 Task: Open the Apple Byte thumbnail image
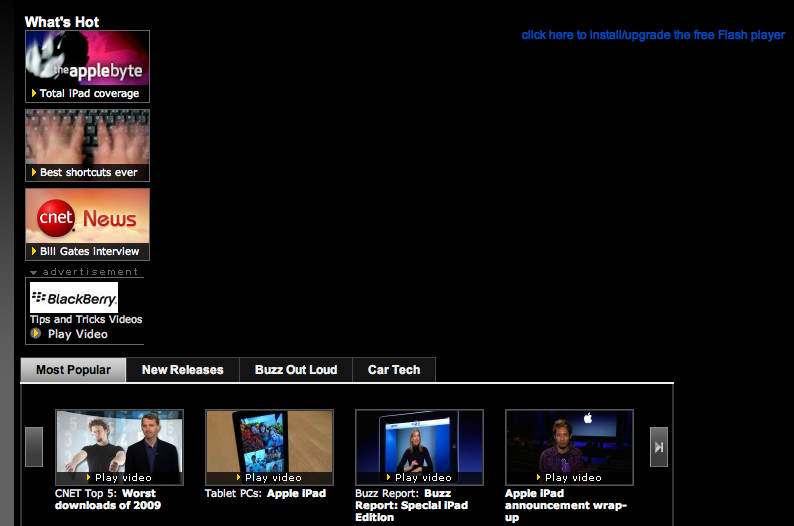[x=87, y=58]
